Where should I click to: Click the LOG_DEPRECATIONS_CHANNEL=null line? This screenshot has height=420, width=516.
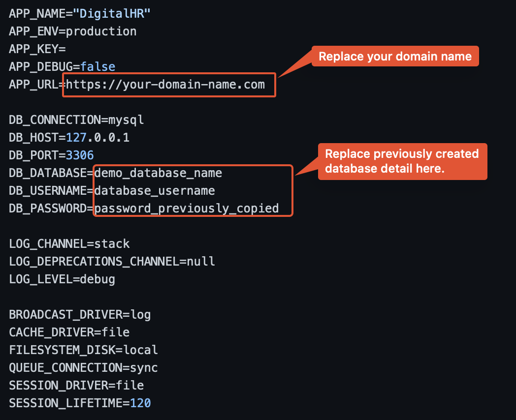(112, 262)
